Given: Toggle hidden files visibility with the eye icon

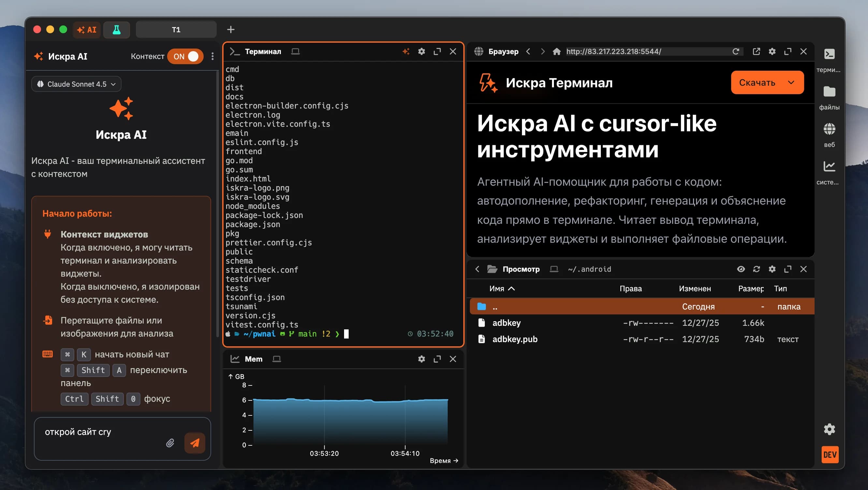Looking at the screenshot, I should [741, 269].
